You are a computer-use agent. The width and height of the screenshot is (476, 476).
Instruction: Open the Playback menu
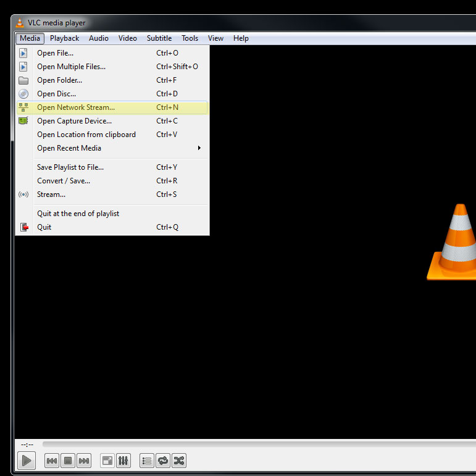[x=65, y=38]
